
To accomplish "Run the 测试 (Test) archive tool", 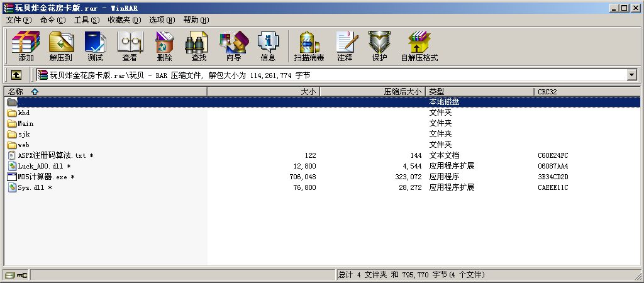I will point(95,46).
